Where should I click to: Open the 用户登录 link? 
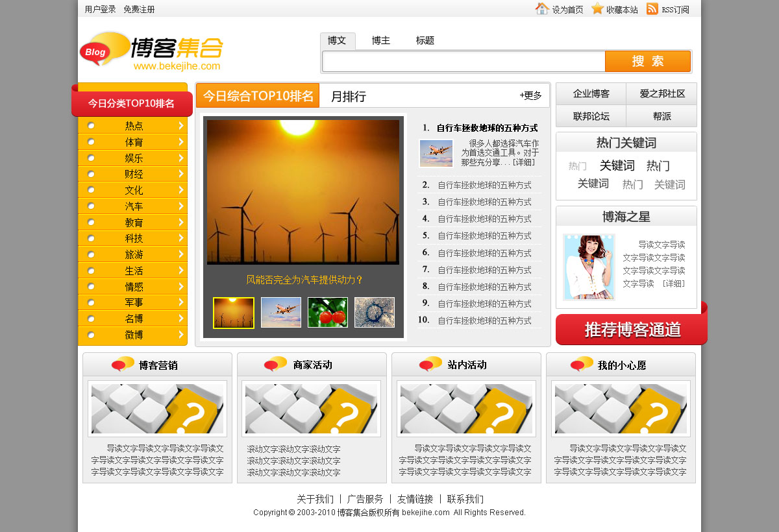click(x=101, y=9)
